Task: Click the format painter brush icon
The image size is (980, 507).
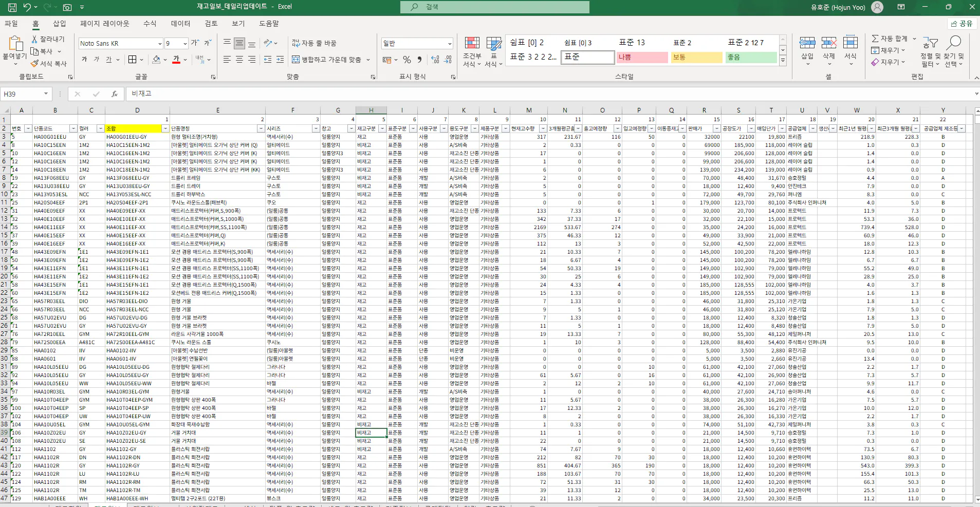Action: click(35, 64)
